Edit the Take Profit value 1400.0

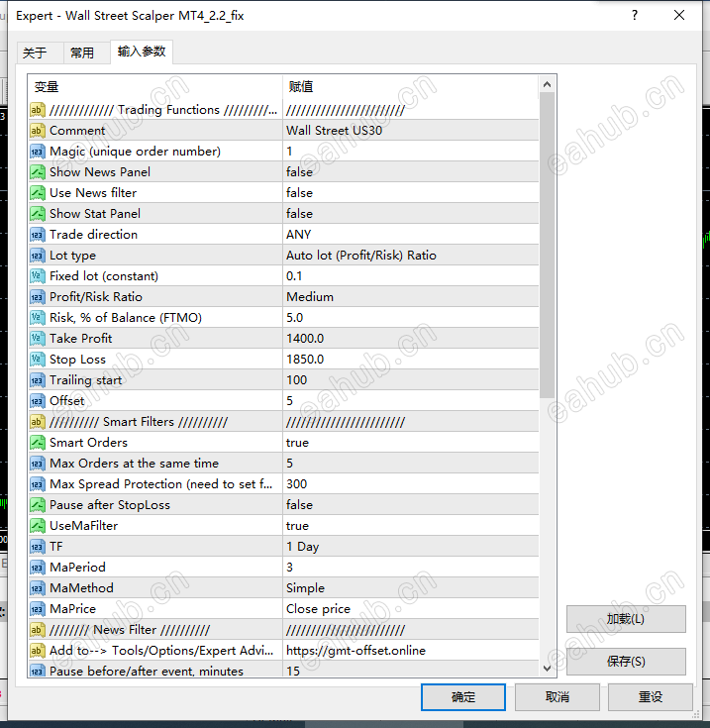tap(411, 339)
